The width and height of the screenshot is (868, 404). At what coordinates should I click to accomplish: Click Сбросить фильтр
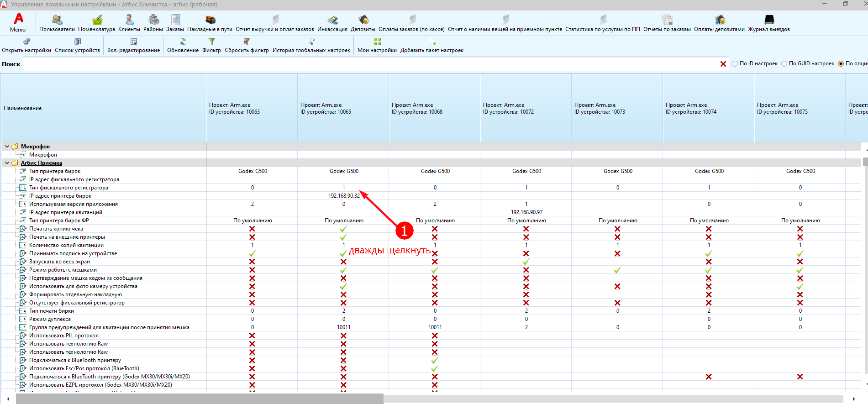(x=247, y=46)
